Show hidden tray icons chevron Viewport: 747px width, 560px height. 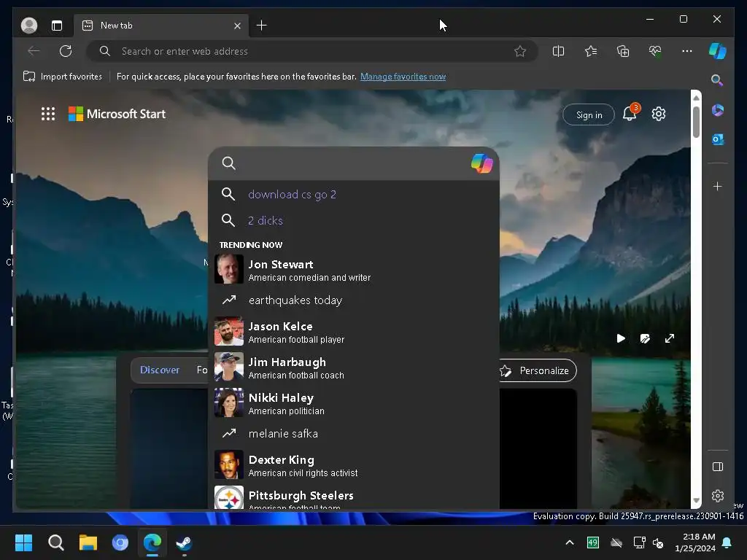(x=570, y=542)
